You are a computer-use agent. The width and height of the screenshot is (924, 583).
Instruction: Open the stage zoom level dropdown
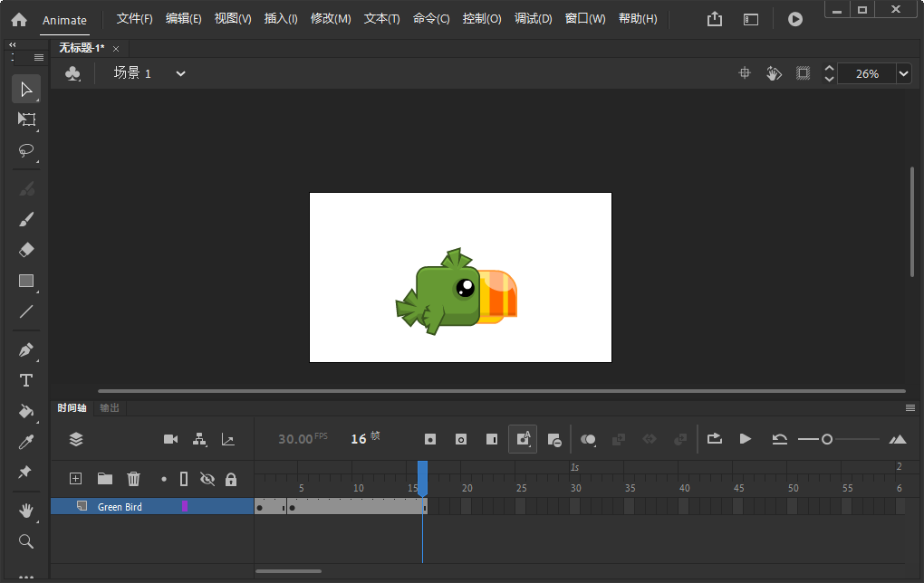click(902, 72)
